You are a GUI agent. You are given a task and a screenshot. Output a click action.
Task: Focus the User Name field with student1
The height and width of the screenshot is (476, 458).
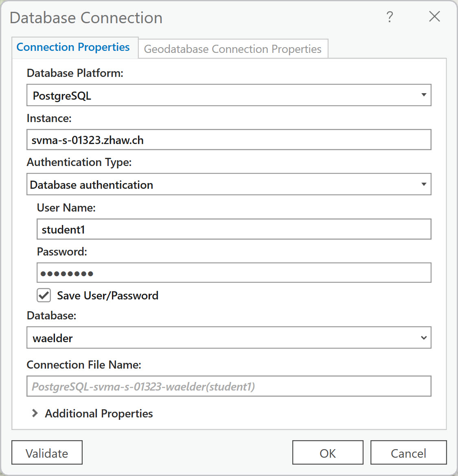coord(233,229)
